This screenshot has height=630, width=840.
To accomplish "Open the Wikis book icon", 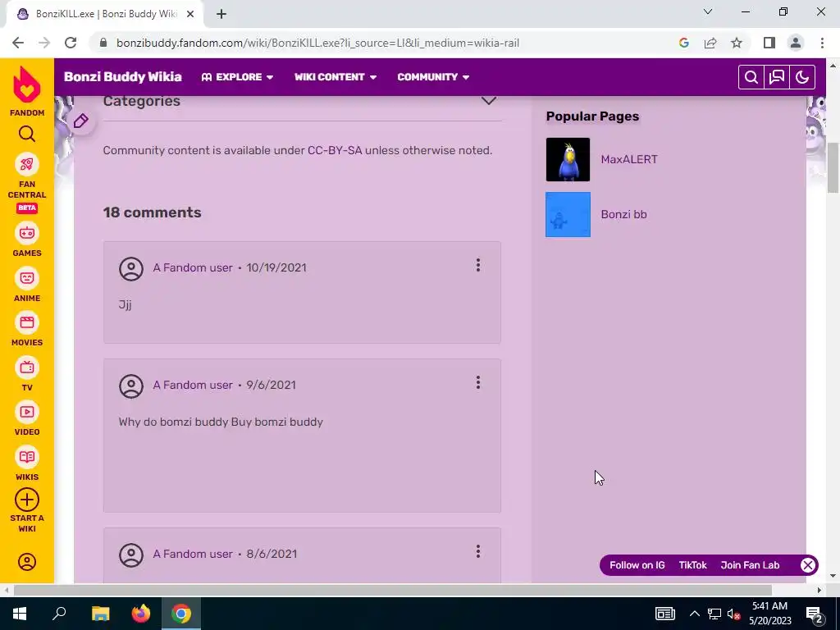I will 27,457.
